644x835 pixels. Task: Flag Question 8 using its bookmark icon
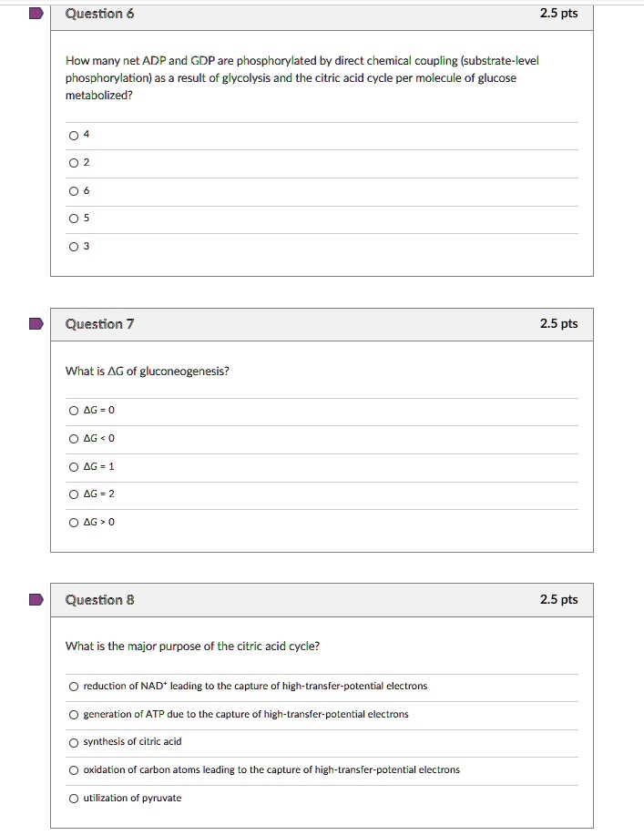(35, 599)
